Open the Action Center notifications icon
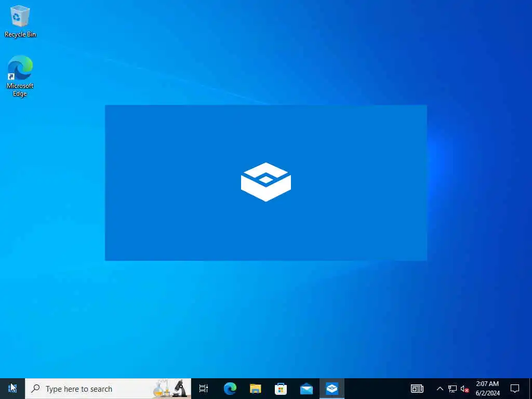 pyautogui.click(x=515, y=389)
